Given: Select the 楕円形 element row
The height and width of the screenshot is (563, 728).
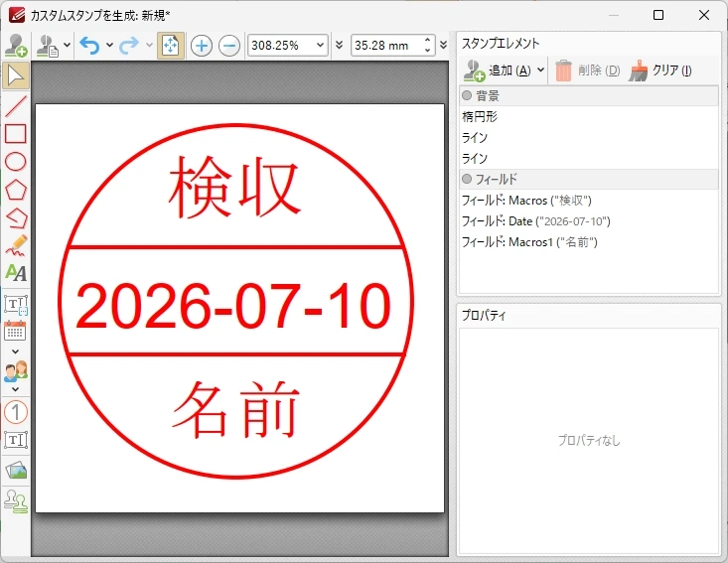Looking at the screenshot, I should tap(589, 116).
